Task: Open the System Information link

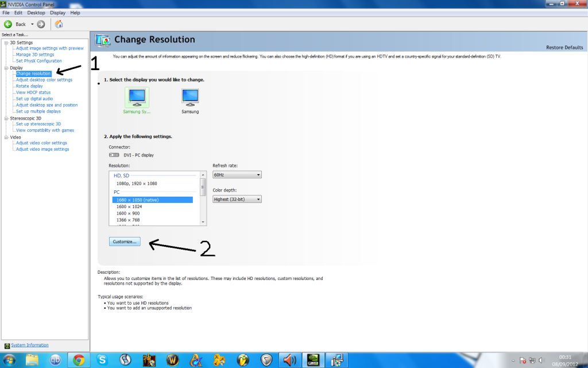Action: point(30,345)
